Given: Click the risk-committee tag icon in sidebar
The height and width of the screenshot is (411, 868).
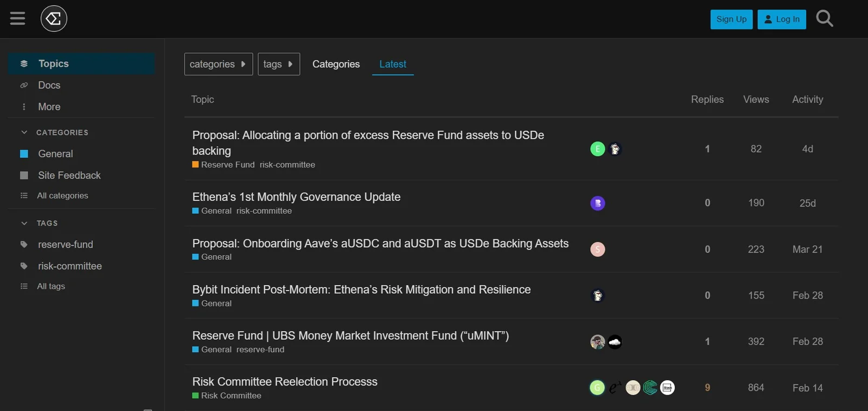Looking at the screenshot, I should (24, 266).
